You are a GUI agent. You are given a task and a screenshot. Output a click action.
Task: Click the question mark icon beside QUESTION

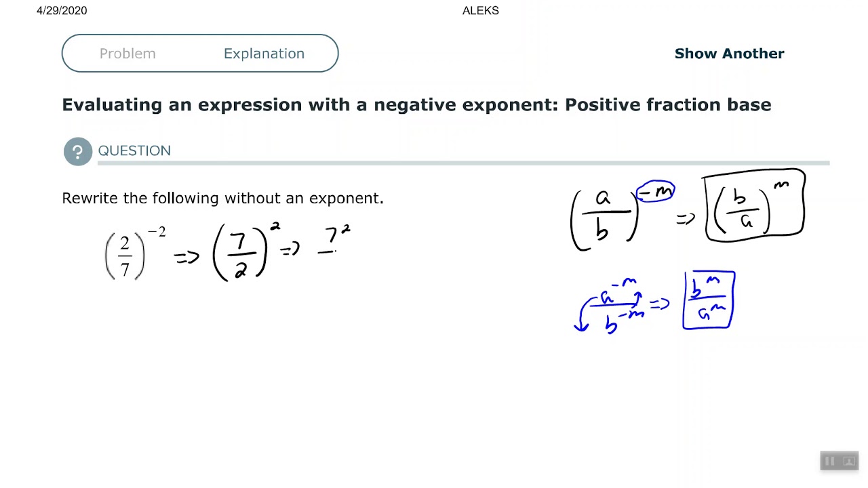pyautogui.click(x=77, y=151)
